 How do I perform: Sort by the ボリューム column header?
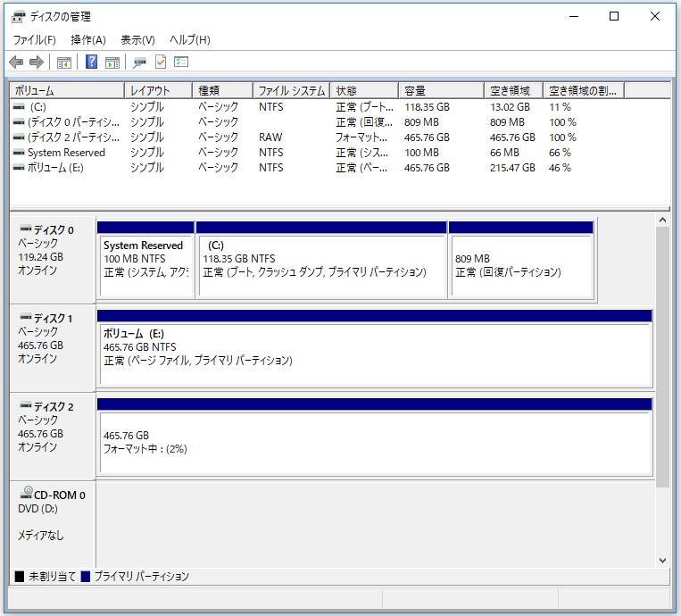tap(67, 91)
